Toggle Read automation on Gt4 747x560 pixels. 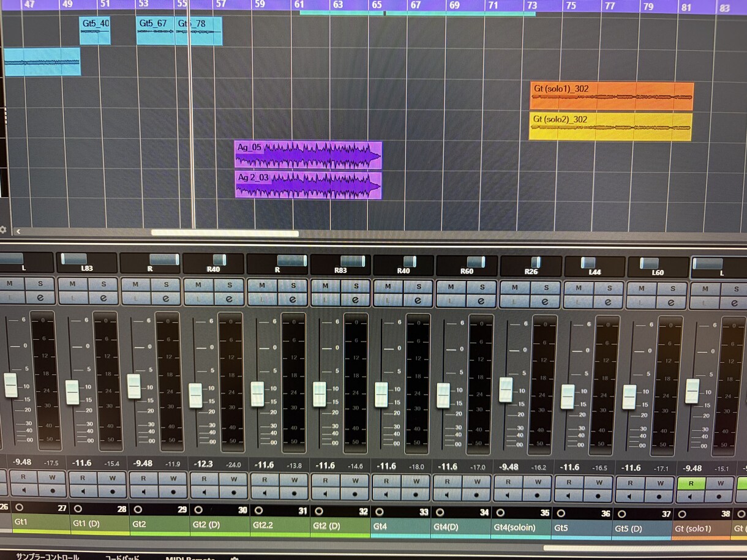[x=386, y=480]
